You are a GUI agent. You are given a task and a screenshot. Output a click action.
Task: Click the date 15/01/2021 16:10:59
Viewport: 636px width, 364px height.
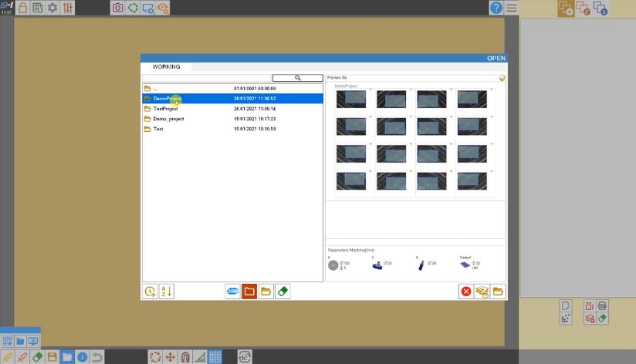click(x=255, y=129)
